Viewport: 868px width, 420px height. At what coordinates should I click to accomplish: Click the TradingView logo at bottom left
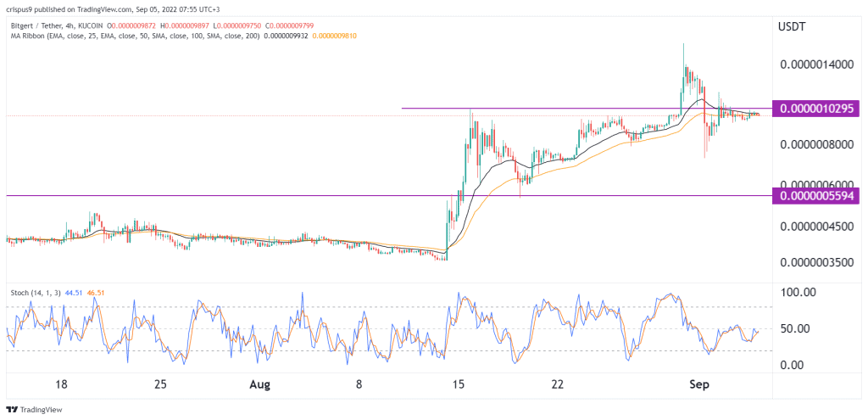34,410
